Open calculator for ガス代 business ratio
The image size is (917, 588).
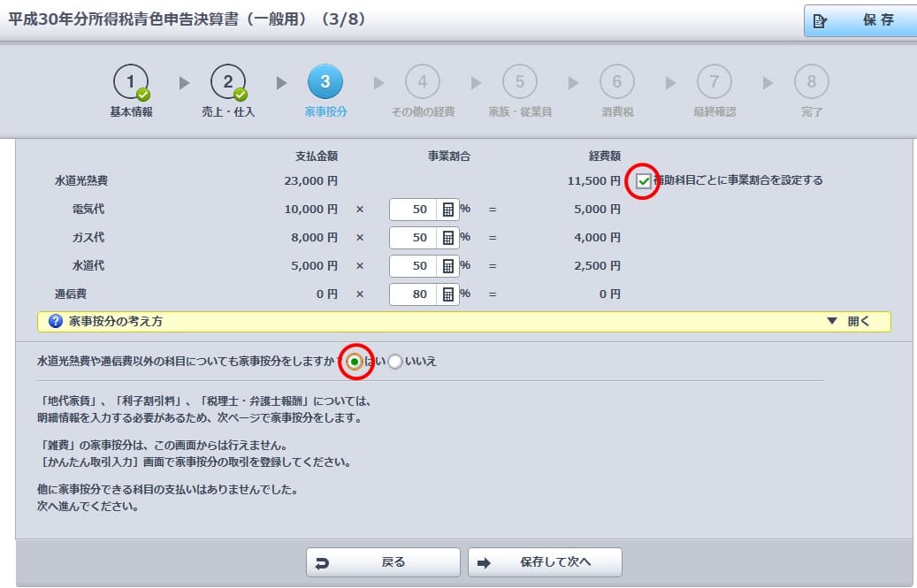448,237
